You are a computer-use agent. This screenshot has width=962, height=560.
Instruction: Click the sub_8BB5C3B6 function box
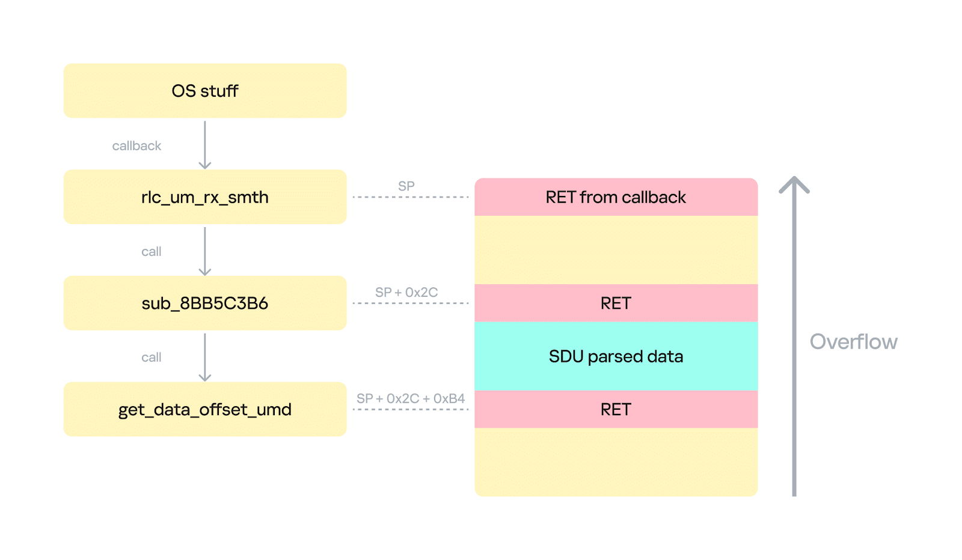(x=205, y=303)
